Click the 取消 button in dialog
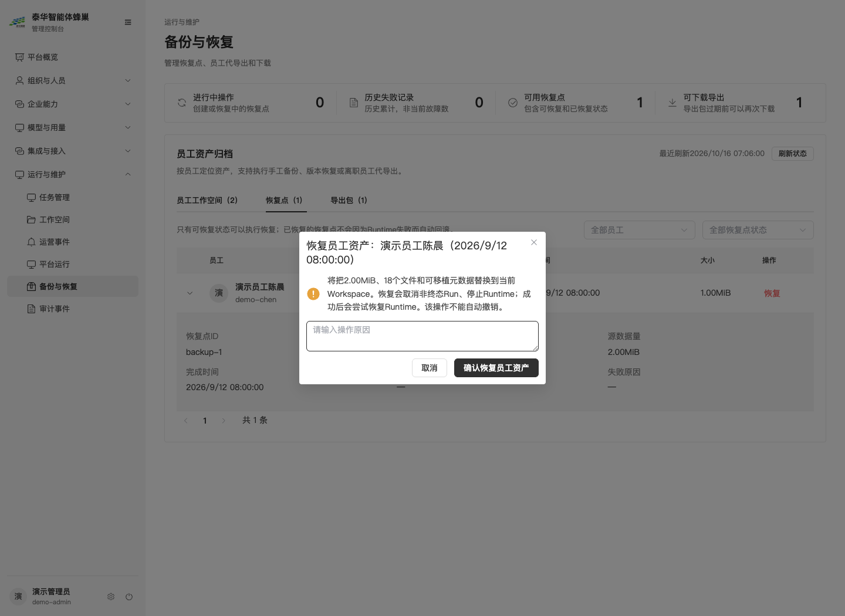Viewport: 845px width, 616px height. tap(430, 368)
